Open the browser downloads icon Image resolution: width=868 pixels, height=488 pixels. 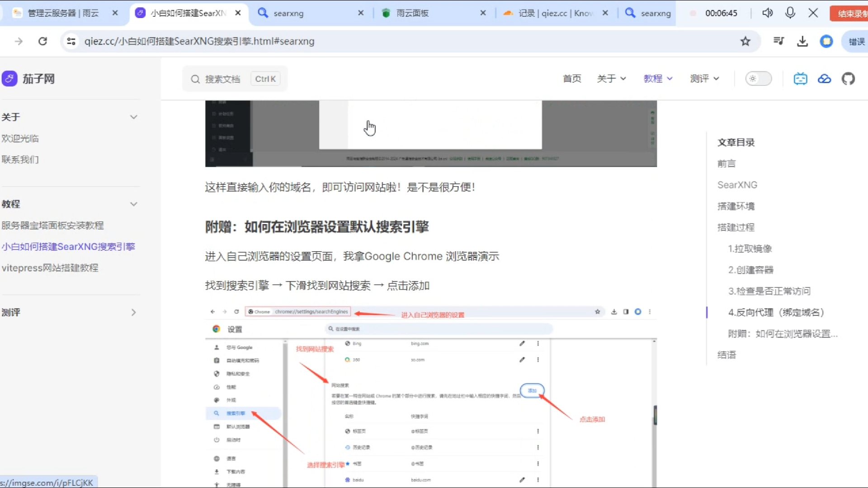tap(802, 41)
